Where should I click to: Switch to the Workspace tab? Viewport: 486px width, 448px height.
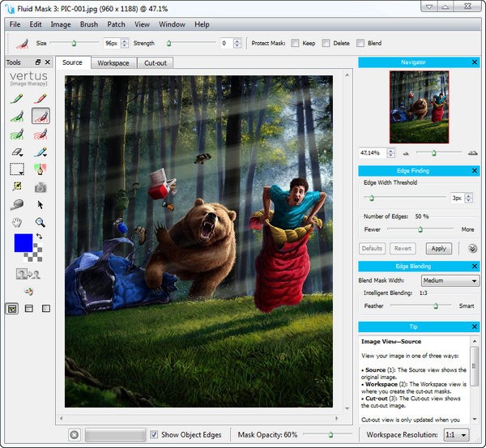tap(113, 63)
